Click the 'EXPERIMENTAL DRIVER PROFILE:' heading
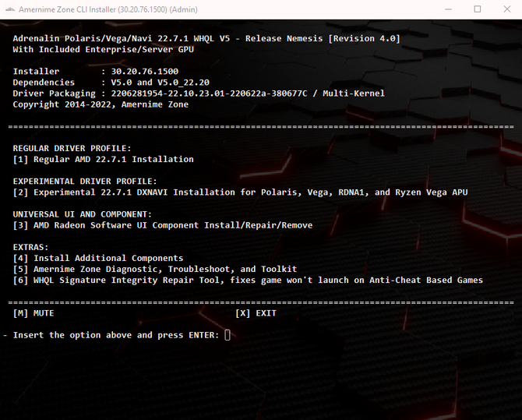Viewport: 522px width, 420px height. (85, 182)
